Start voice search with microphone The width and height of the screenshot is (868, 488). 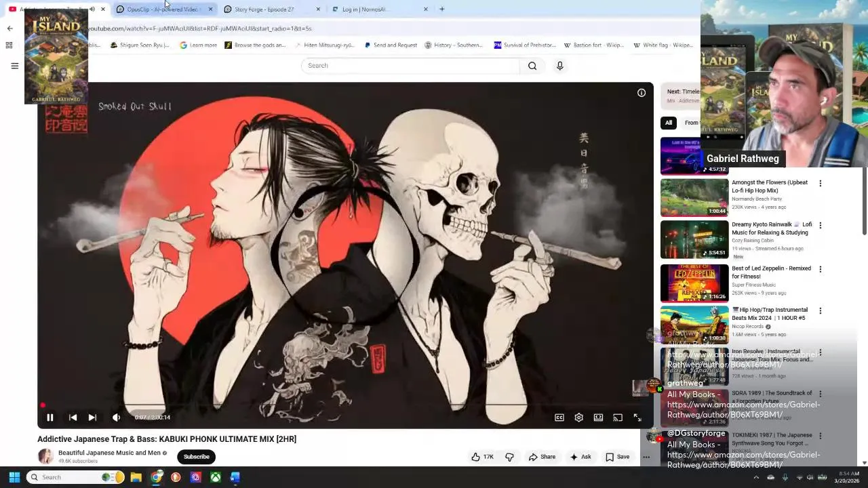(559, 66)
